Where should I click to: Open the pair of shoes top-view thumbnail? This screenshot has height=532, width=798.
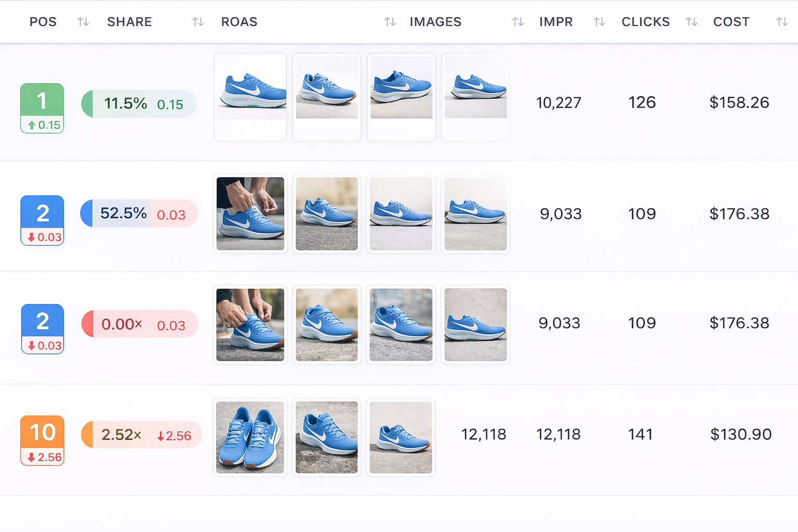(250, 437)
